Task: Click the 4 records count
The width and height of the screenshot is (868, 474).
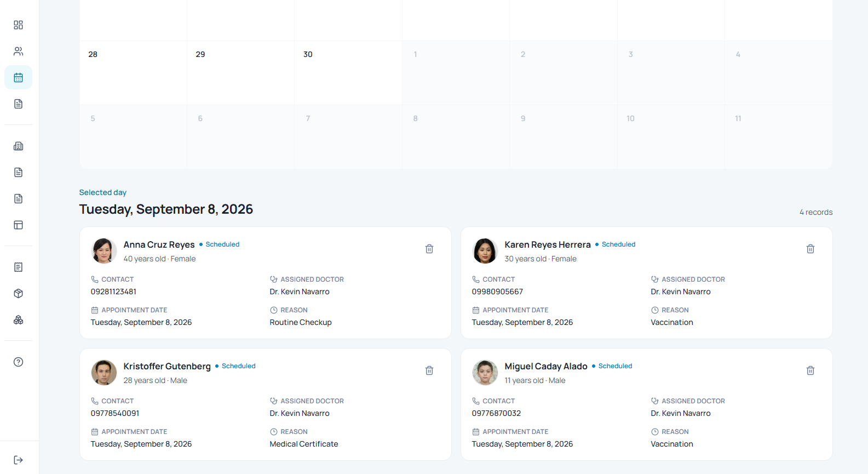Action: click(x=816, y=212)
